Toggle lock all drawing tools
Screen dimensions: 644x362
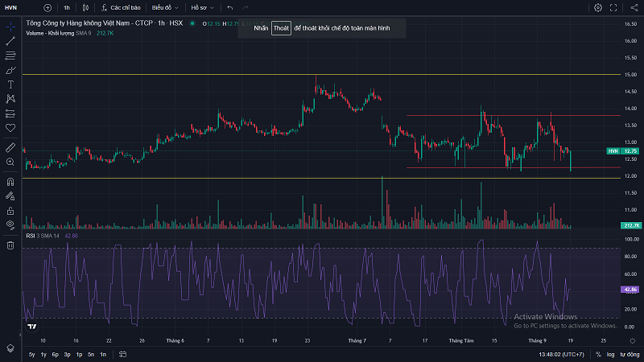point(10,209)
